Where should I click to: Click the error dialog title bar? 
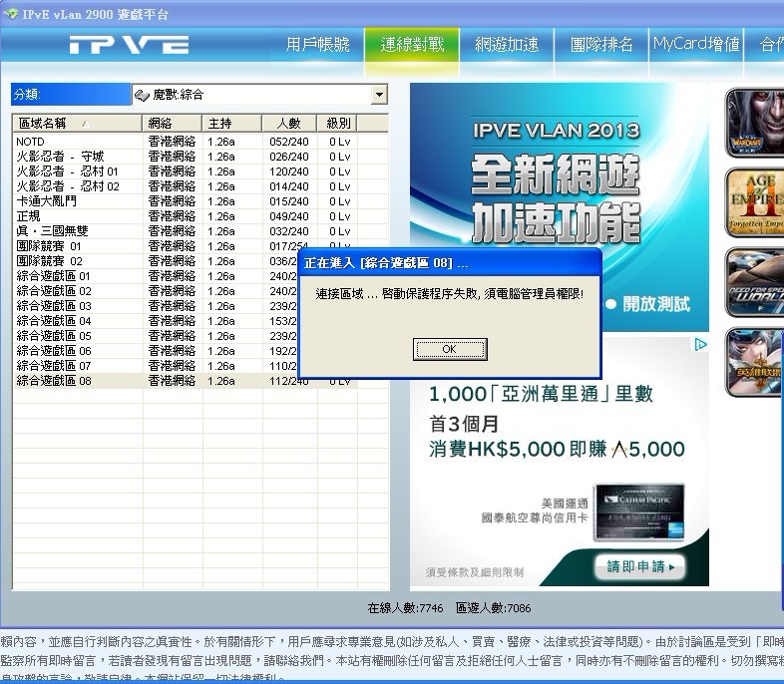point(450,263)
